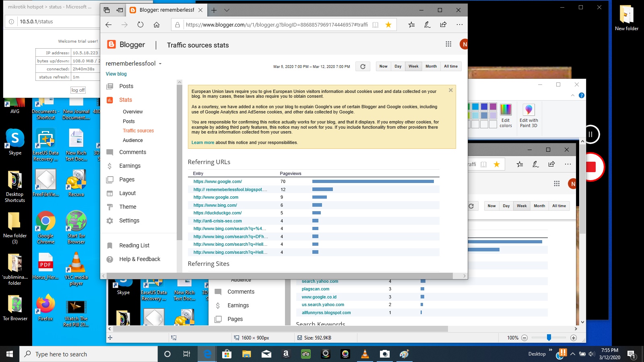Open File Explorer from taskbar

coord(246,354)
